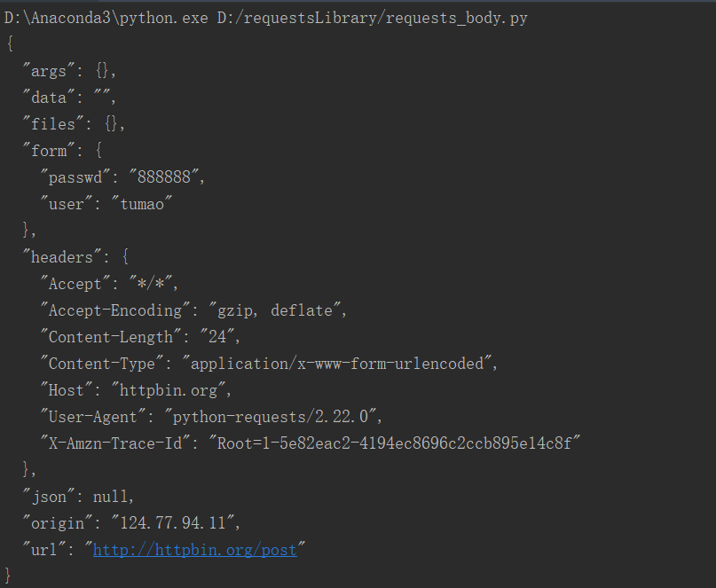This screenshot has width=716, height=588.
Task: Click the python-requests/2.22.0 User-Agent value
Action: 271,417
